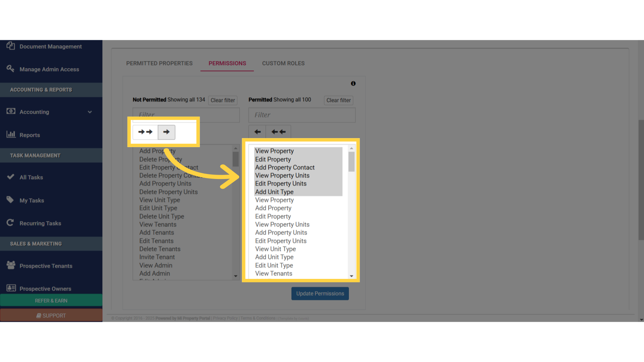Select the All Tasks checkmark icon
Image resolution: width=644 pixels, height=362 pixels.
point(10,177)
